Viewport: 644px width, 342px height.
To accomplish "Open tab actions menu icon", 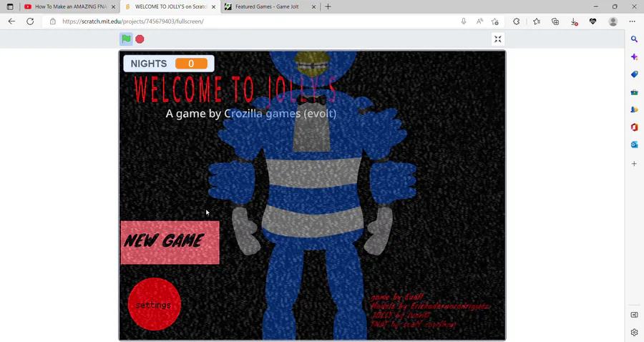I will pyautogui.click(x=10, y=6).
